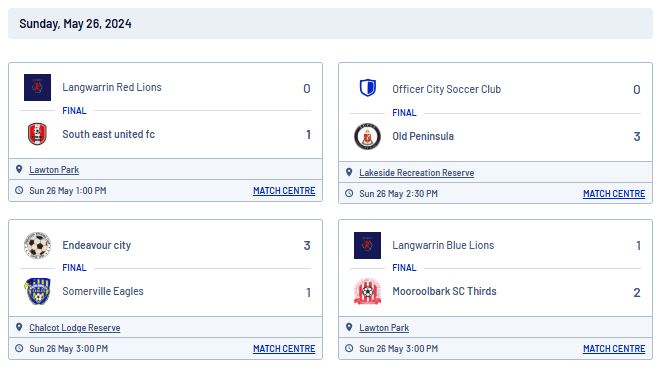Select the Sunday, May 26, 2024 date header
Image resolution: width=658 pixels, height=365 pixels.
[x=76, y=23]
